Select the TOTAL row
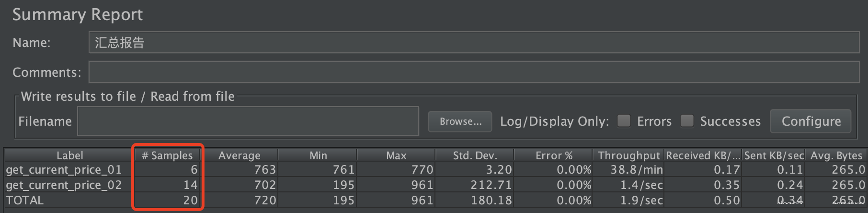Viewport: 868px width, 213px height. click(25, 201)
